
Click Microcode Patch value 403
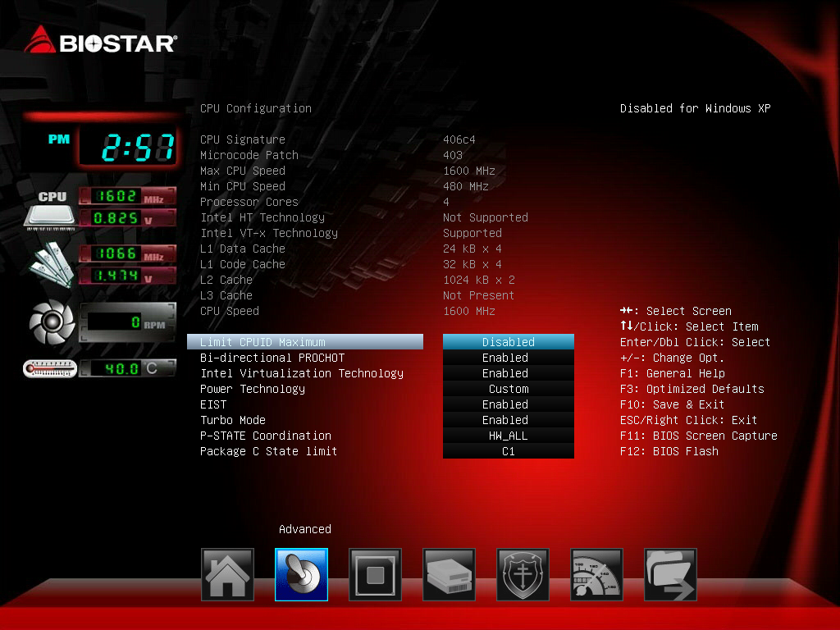453,155
